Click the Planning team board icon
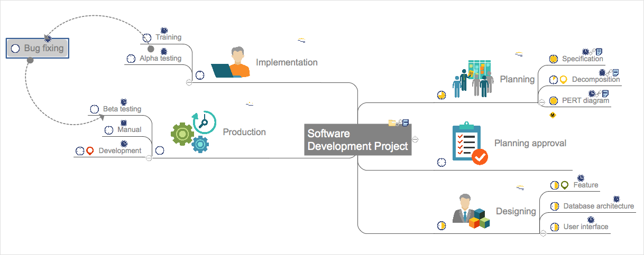The width and height of the screenshot is (644, 255). point(473,79)
